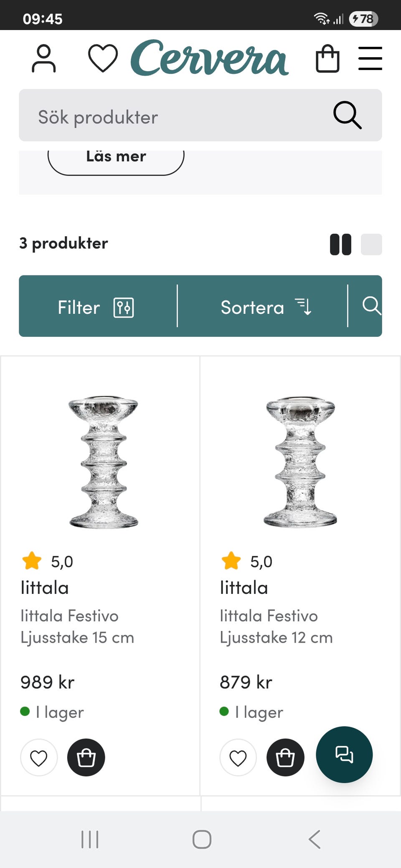The width and height of the screenshot is (401, 868).
Task: Open the user account icon
Action: coord(43,58)
